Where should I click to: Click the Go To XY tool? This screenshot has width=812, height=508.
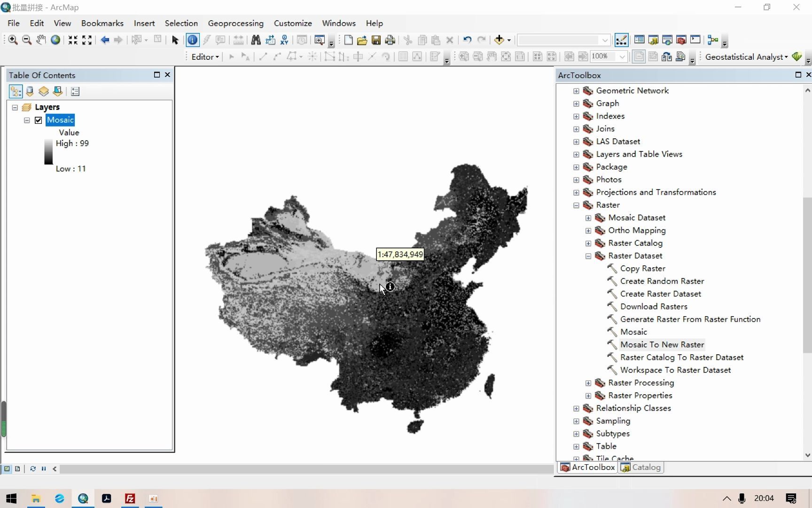tap(284, 40)
